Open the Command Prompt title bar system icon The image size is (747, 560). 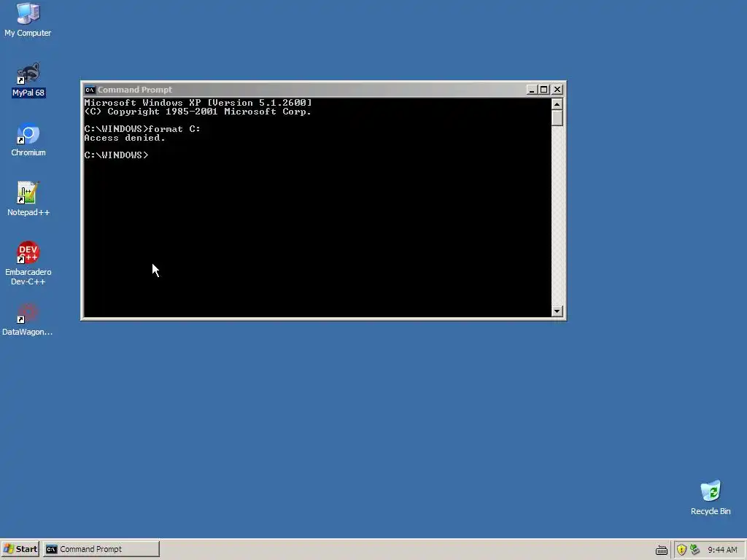[x=90, y=90]
